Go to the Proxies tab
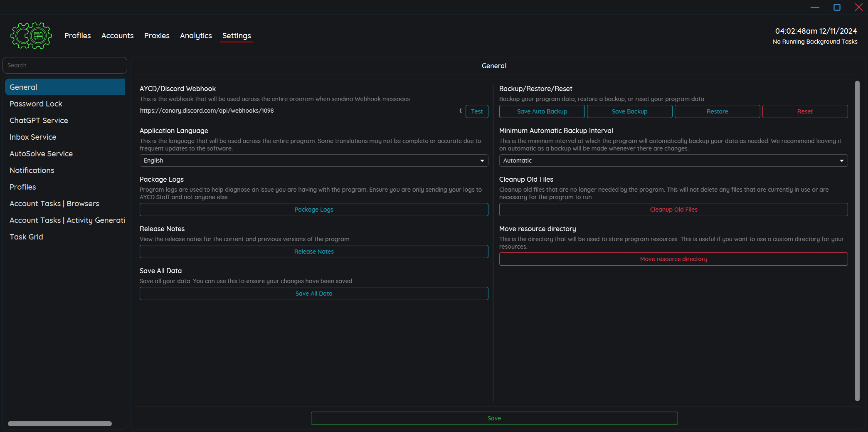The width and height of the screenshot is (868, 432). [x=157, y=36]
